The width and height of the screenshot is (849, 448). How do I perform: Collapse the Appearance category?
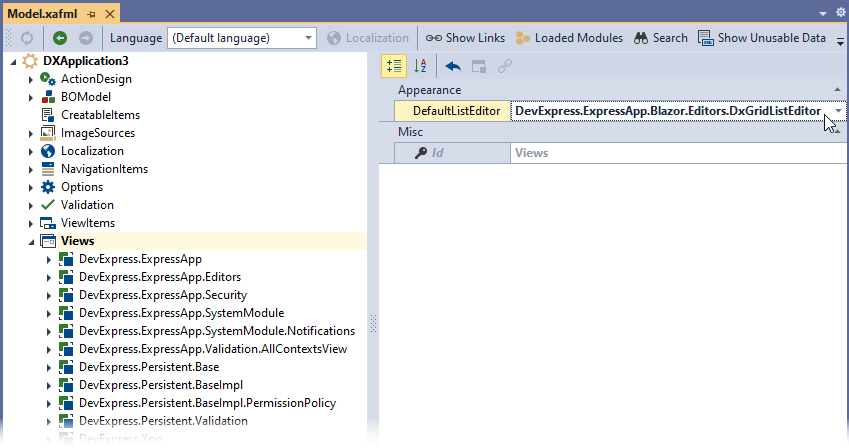click(837, 89)
